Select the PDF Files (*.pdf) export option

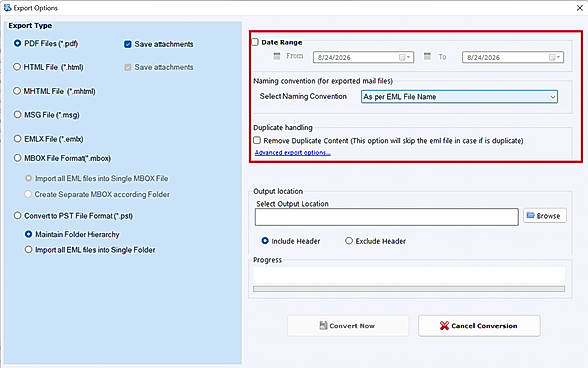point(17,43)
